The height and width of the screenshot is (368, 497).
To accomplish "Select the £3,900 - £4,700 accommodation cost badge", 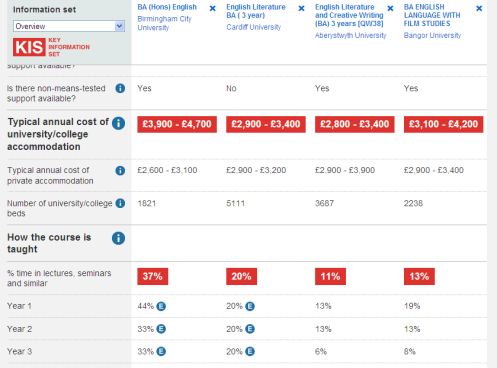I will (177, 124).
